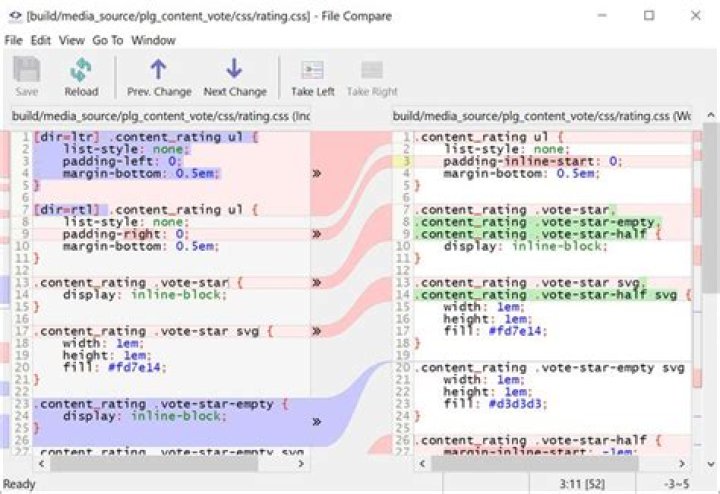Image resolution: width=720 pixels, height=494 pixels.
Task: Click the right file path header
Action: 541,116
